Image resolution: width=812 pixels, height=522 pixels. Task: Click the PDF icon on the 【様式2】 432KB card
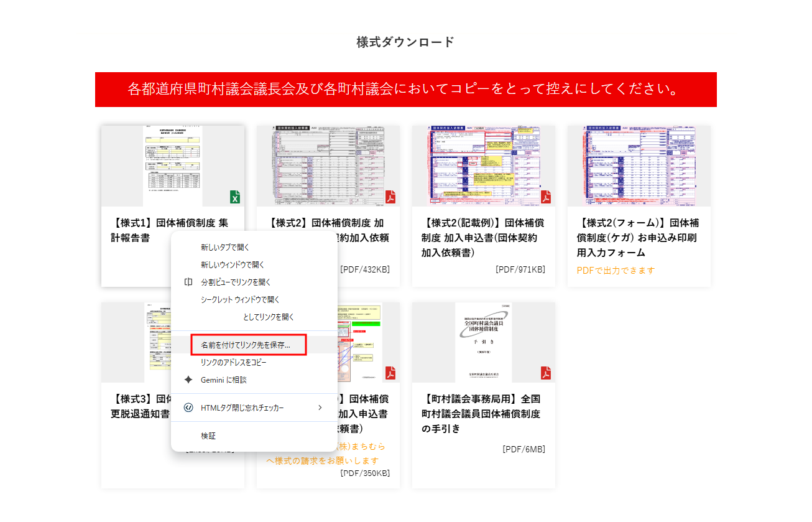click(390, 197)
